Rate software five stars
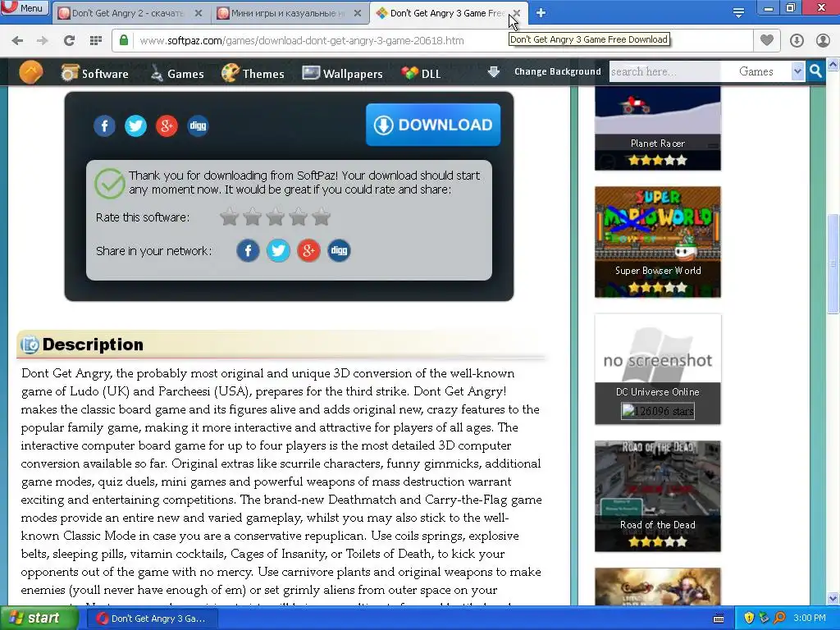 322,217
